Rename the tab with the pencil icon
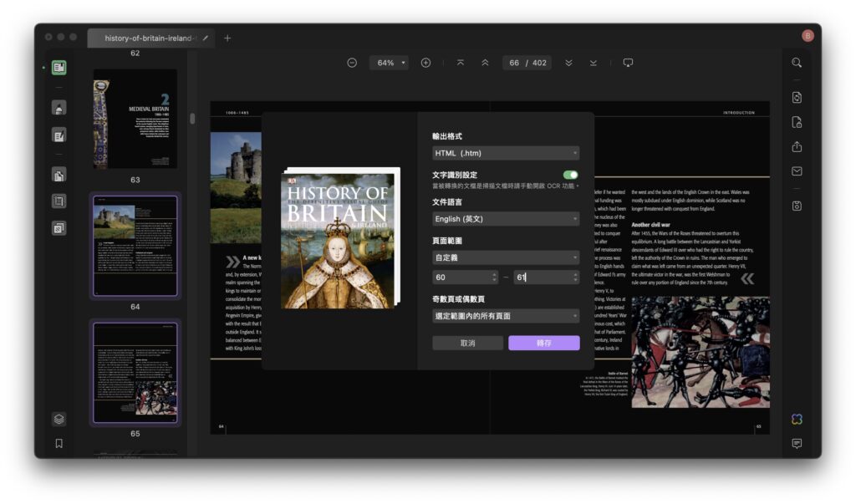 (x=206, y=38)
